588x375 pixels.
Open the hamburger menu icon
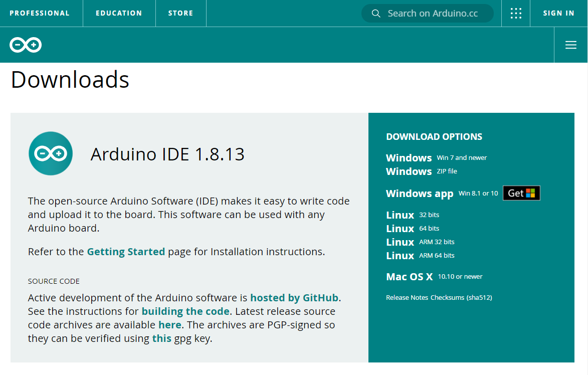[571, 45]
